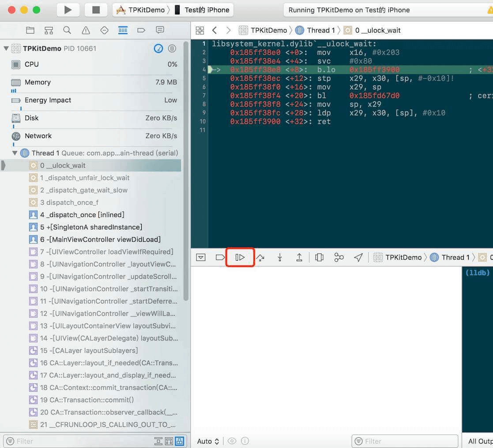Screen dimensions: 493x448
Task: Collapse the TPKitDemo process tree
Action: tap(6, 49)
